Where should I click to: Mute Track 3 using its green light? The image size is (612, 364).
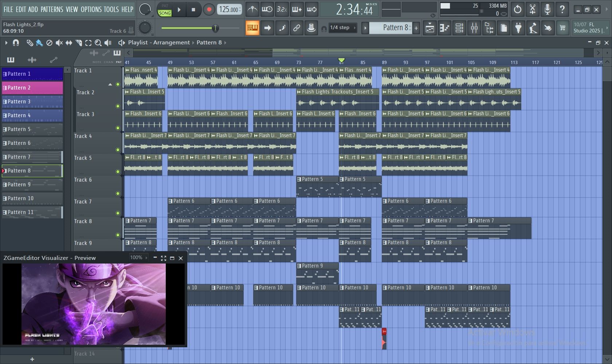[118, 128]
